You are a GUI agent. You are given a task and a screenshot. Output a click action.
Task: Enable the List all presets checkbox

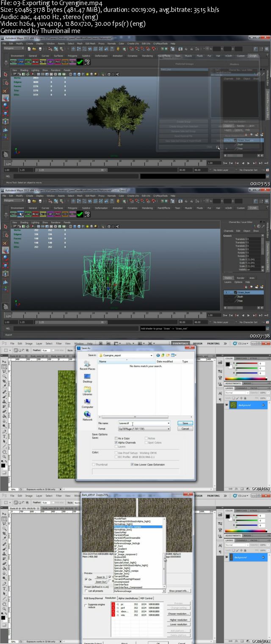[x=86, y=591]
